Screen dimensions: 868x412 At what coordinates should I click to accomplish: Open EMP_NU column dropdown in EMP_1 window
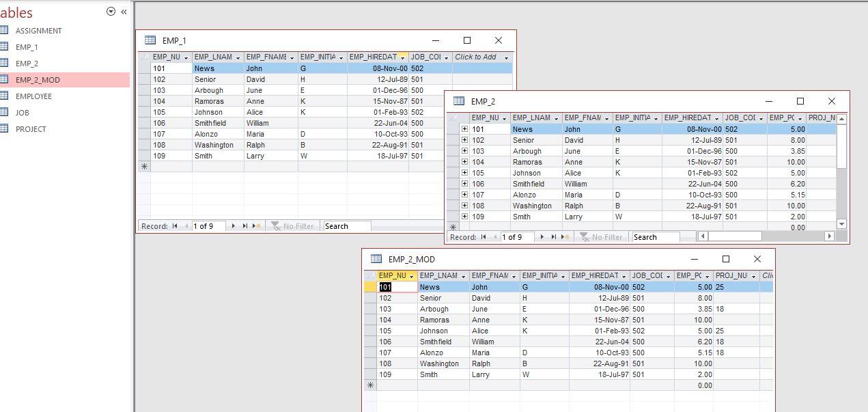(x=186, y=58)
